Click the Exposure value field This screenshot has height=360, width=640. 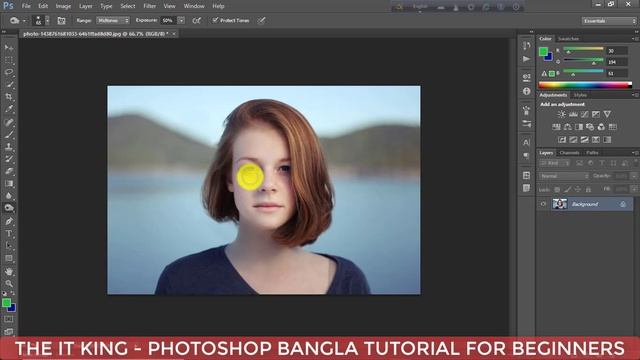[168, 20]
